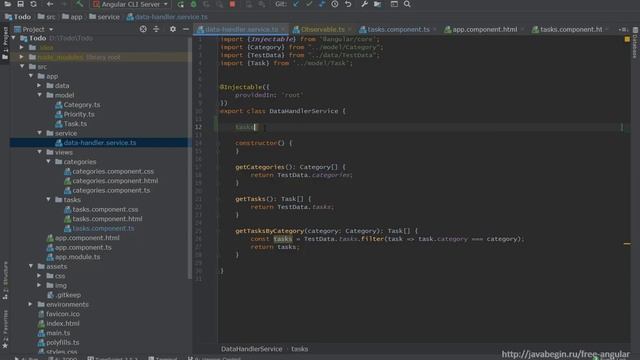
Task: Select favicon.ico in the project tree
Action: point(59,314)
